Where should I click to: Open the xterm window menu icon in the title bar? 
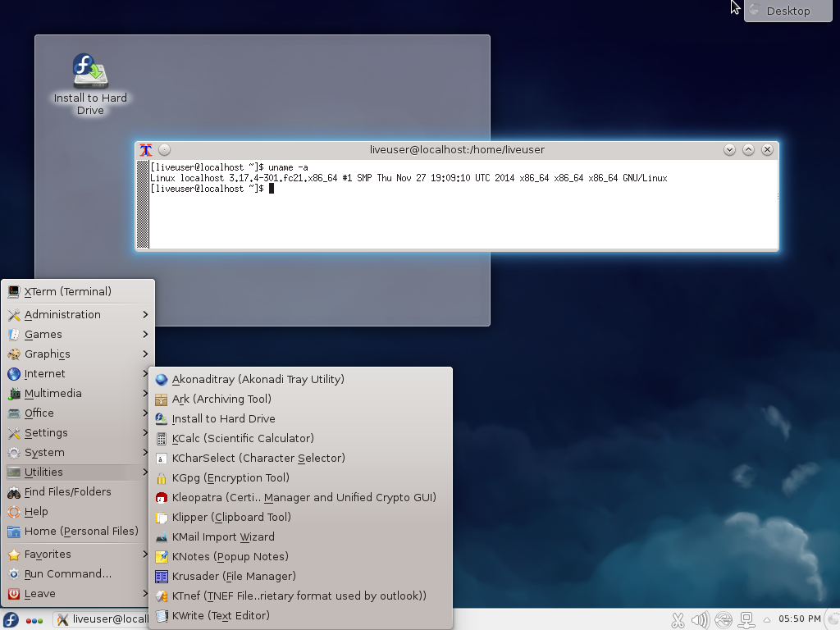146,150
